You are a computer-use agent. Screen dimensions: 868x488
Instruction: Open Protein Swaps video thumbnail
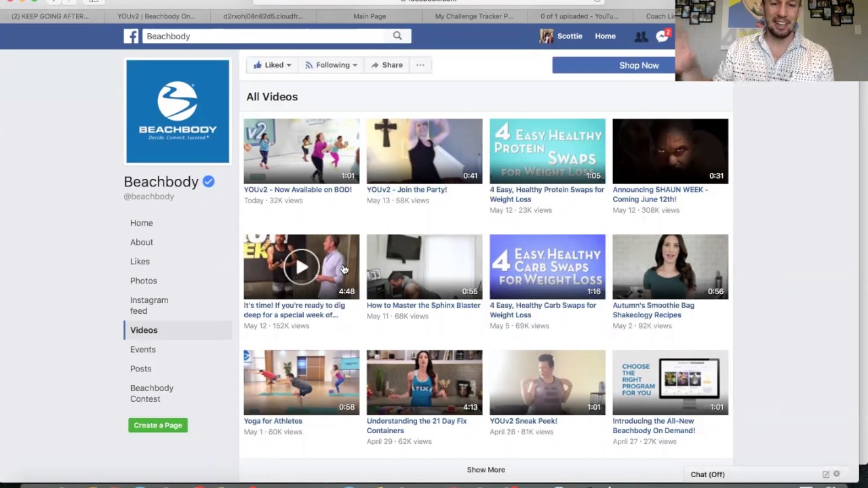547,151
